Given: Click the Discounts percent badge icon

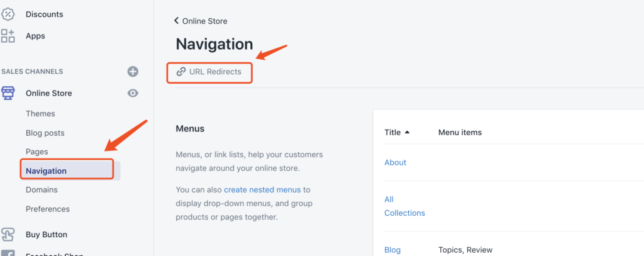Looking at the screenshot, I should pyautogui.click(x=8, y=14).
